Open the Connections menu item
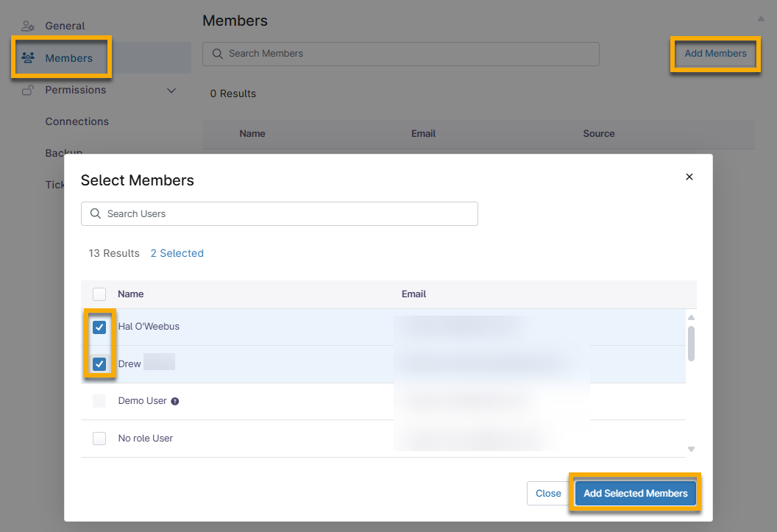Image resolution: width=777 pixels, height=532 pixels. click(x=77, y=121)
